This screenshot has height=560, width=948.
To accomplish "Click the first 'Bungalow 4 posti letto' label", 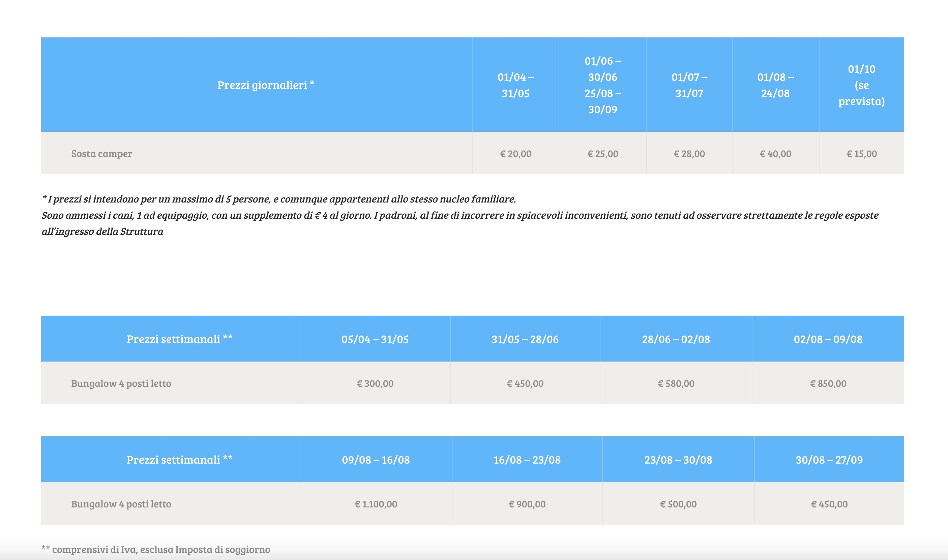I will tap(121, 383).
